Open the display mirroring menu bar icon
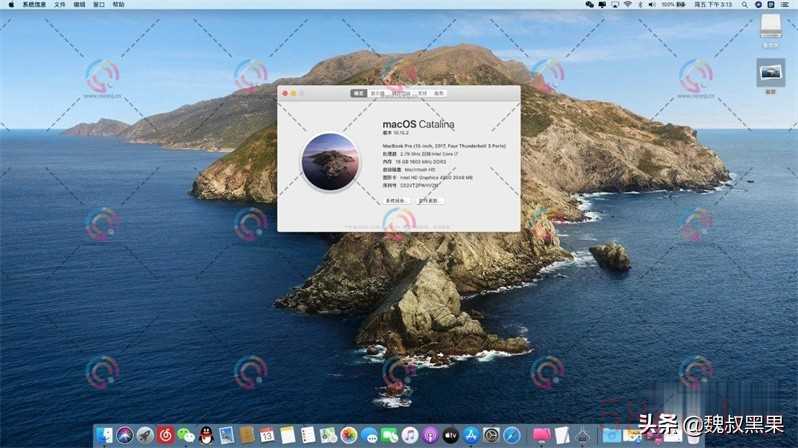798x448 pixels. tap(615, 4)
